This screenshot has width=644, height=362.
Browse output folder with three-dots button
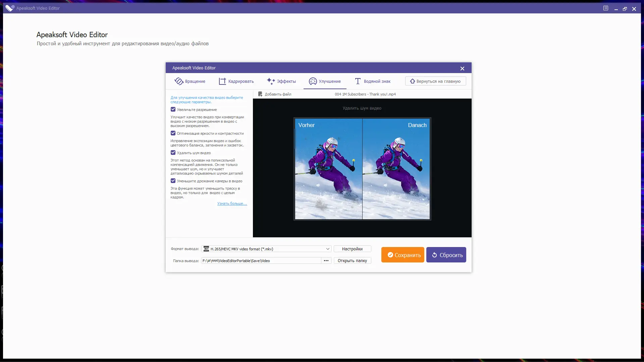coord(326,260)
